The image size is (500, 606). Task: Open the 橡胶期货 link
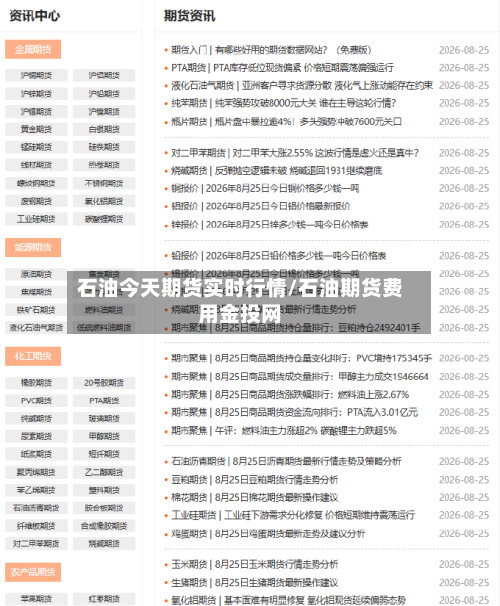coord(36,383)
